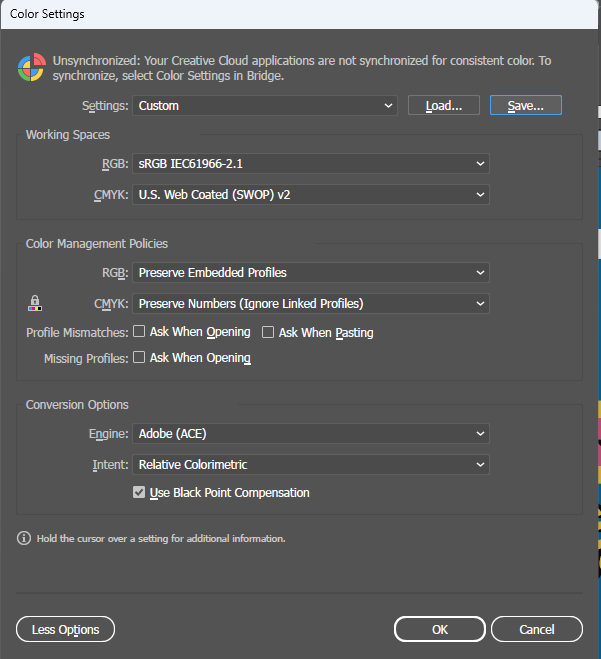Open the Intent dropdown showing Relative Colorimetric
This screenshot has width=601, height=659.
coord(311,464)
